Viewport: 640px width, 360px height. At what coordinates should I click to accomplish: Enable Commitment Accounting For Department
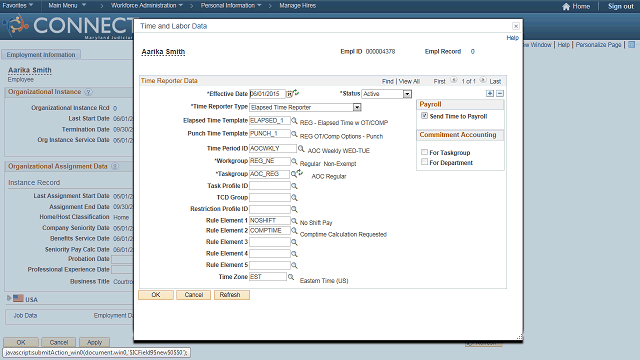coord(424,162)
